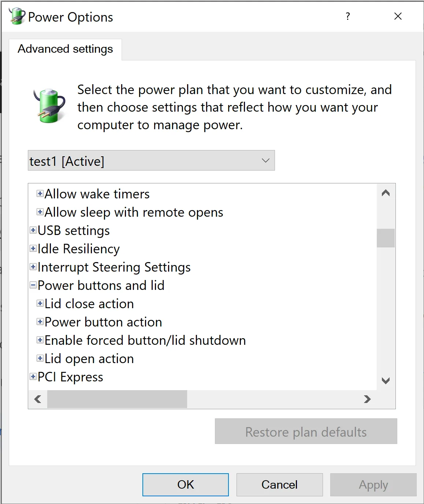This screenshot has width=424, height=504.
Task: Expand the PCI Express group
Action: coord(33,377)
